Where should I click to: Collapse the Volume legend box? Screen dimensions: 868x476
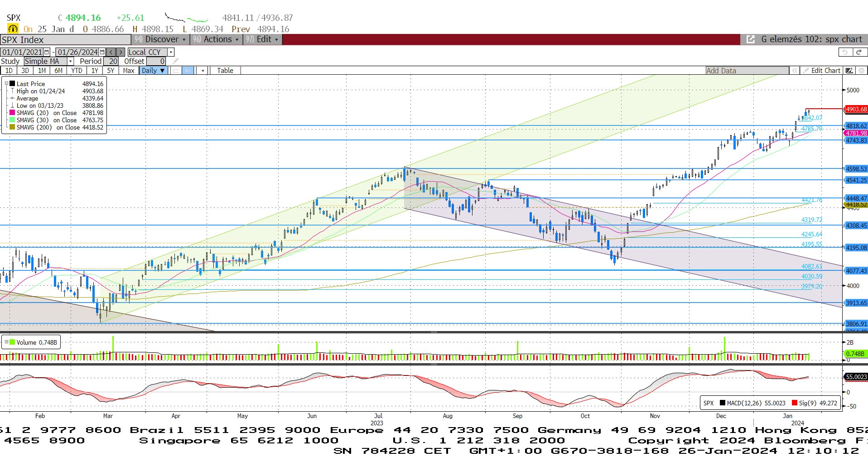6,342
